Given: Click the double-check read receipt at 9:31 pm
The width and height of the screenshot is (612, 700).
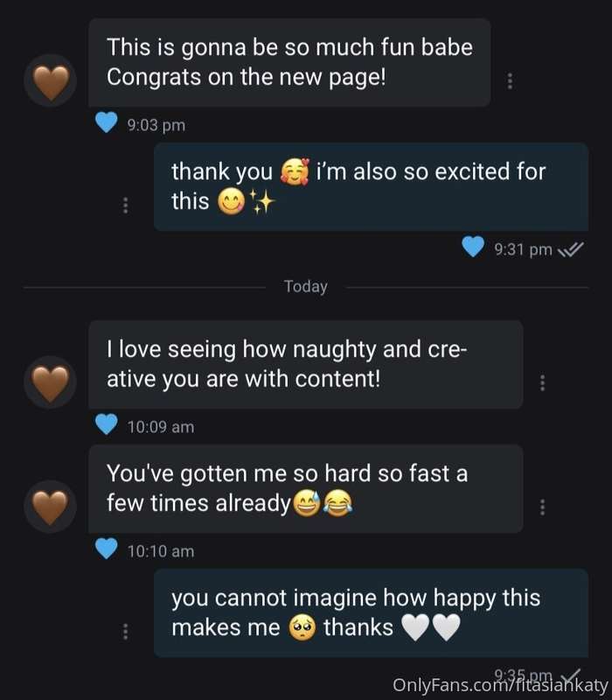Looking at the screenshot, I should click(571, 249).
